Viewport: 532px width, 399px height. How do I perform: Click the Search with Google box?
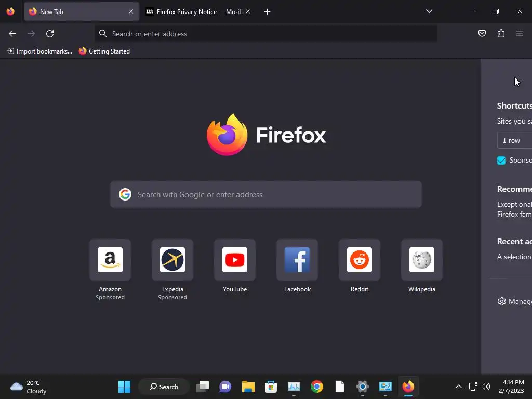coord(265,194)
